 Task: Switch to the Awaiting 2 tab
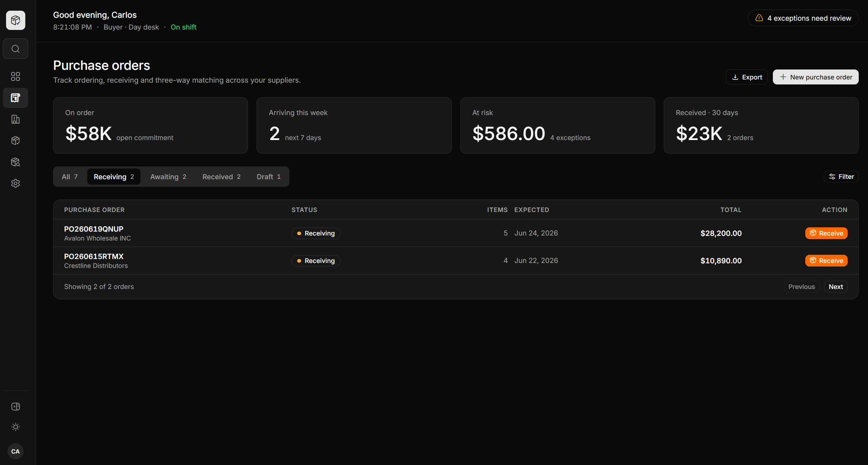[x=168, y=176]
